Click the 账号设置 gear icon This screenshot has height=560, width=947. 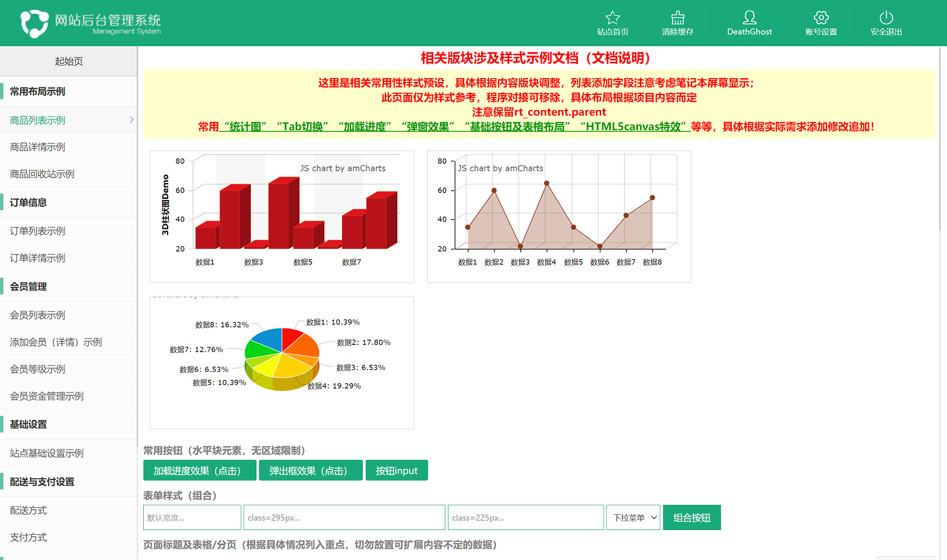(x=821, y=17)
